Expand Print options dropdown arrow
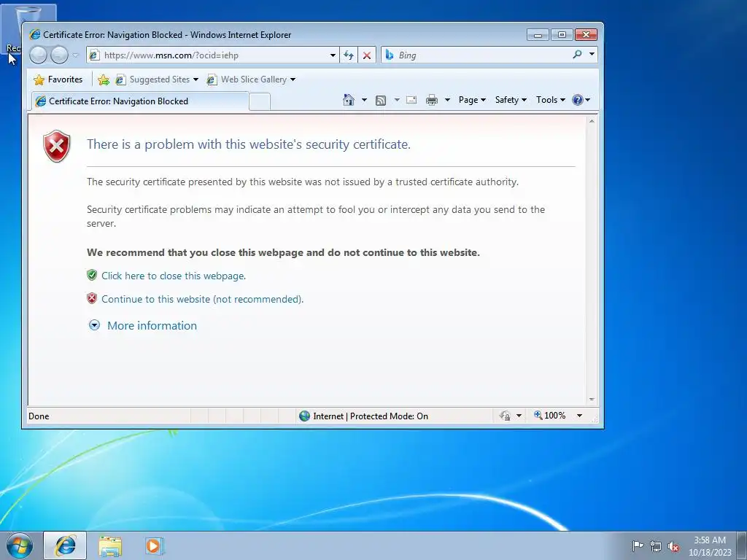Viewport: 747px width, 560px height. click(x=447, y=100)
